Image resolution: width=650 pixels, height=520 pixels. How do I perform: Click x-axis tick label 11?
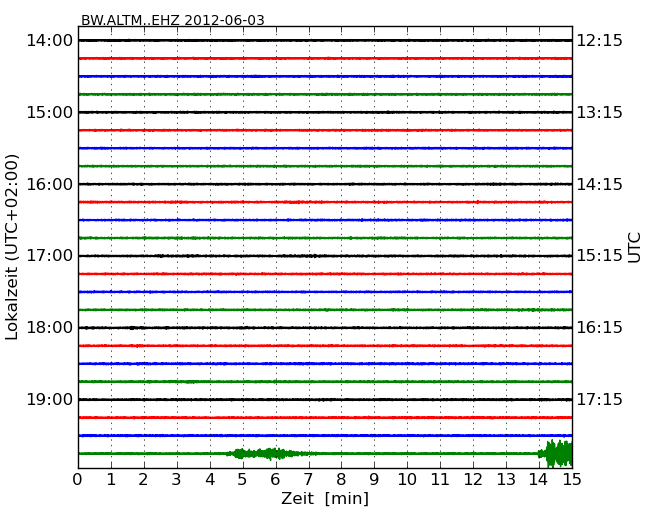point(440,480)
